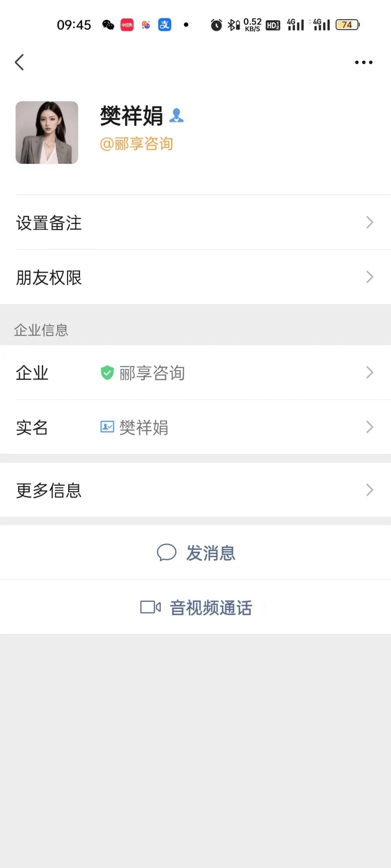Expand the 更多信息 row chevron
Image resolution: width=391 pixels, height=868 pixels.
[x=369, y=490]
